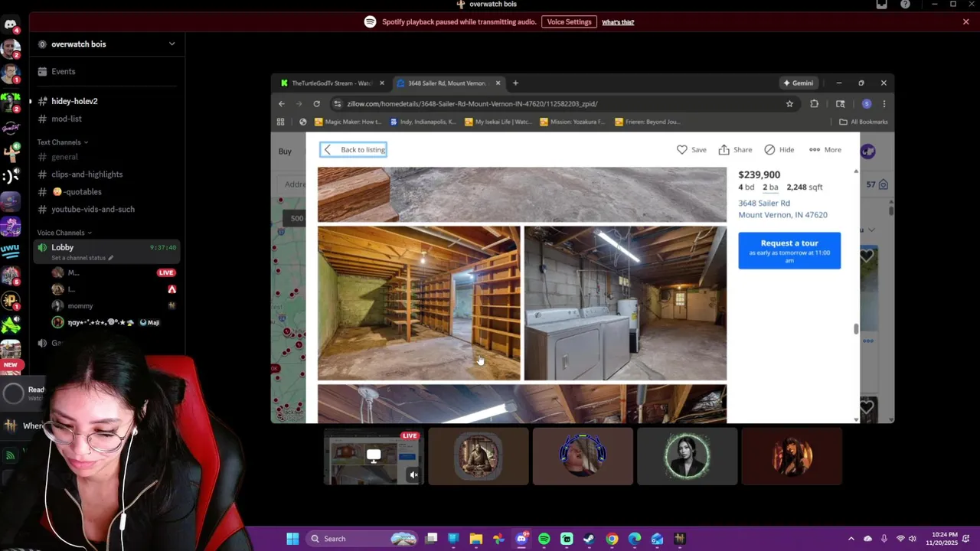Open Steam from the taskbar
This screenshot has height=551, width=980.
(589, 539)
